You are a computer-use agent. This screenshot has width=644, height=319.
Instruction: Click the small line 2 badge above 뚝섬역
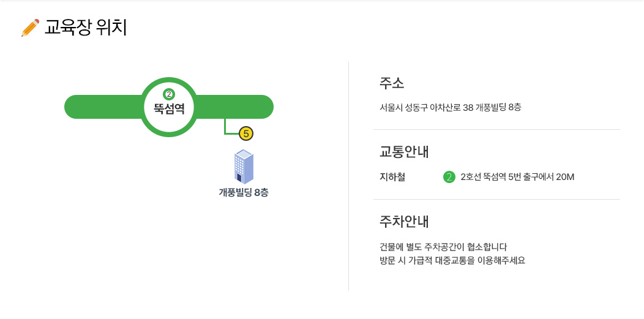[170, 94]
